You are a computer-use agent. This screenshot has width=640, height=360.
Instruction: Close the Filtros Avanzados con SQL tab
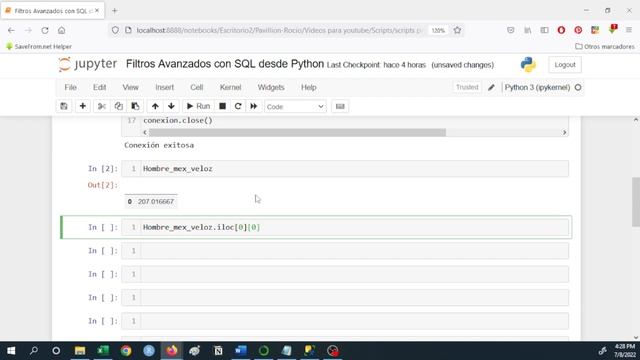[x=97, y=11]
